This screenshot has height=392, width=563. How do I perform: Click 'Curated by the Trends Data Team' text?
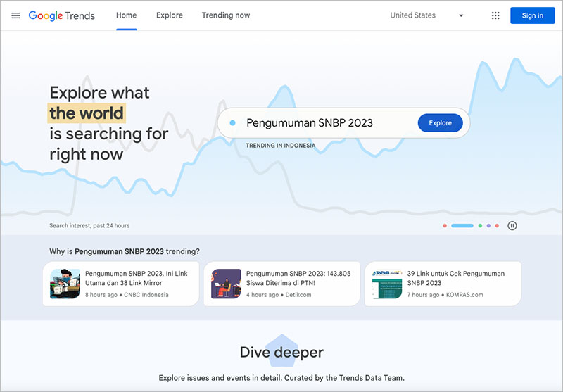tap(344, 378)
